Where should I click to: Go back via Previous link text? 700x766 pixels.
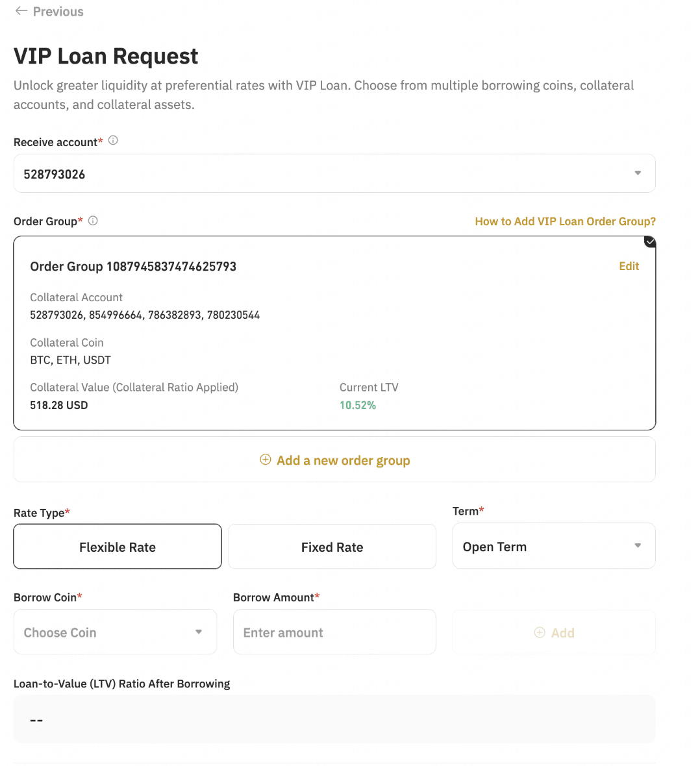tap(58, 12)
